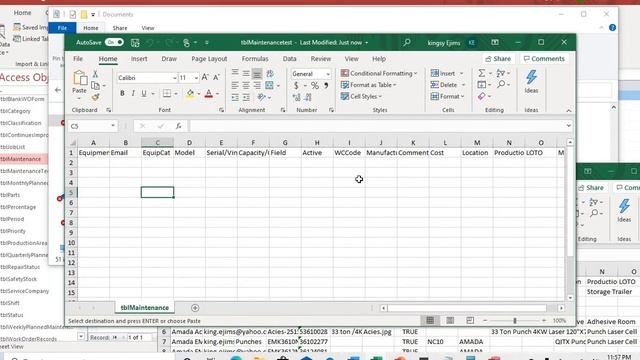Open the Calibri font name dropdown

pyautogui.click(x=175, y=78)
